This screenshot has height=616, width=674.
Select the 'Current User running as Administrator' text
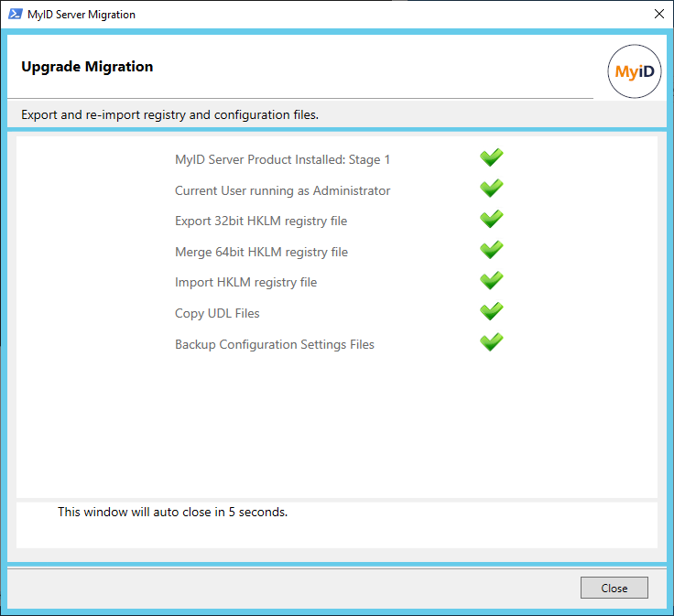(x=282, y=190)
